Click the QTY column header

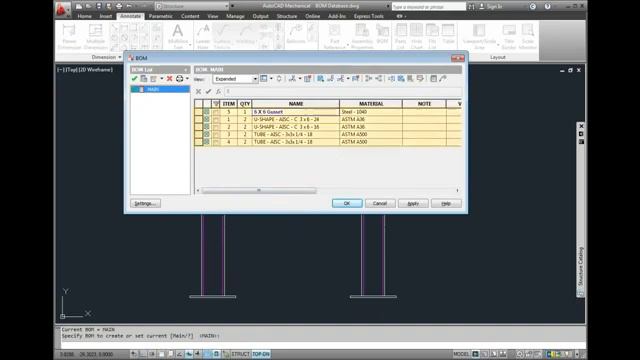[x=244, y=104]
